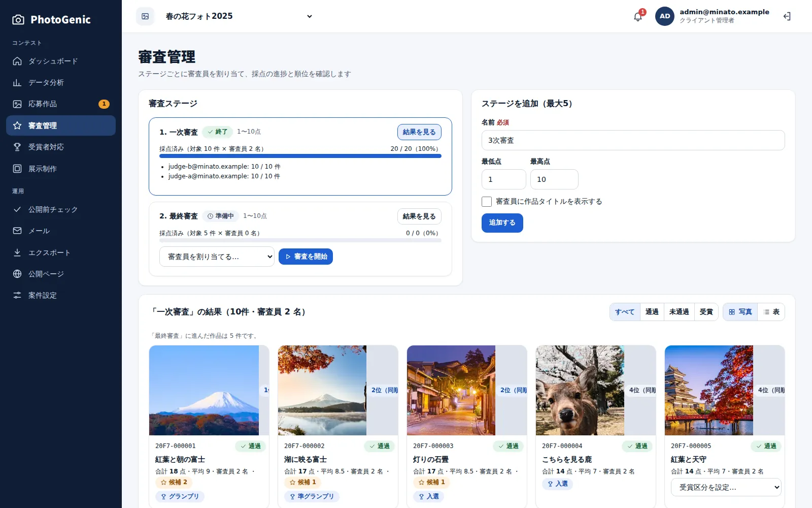Click 入選 badge on 灯りの石畳

(x=429, y=496)
